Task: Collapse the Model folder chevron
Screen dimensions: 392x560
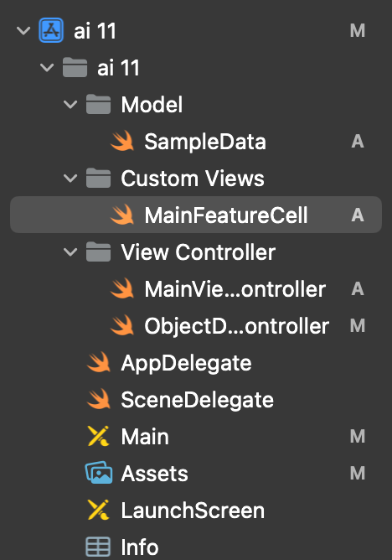Action: pyautogui.click(x=70, y=104)
